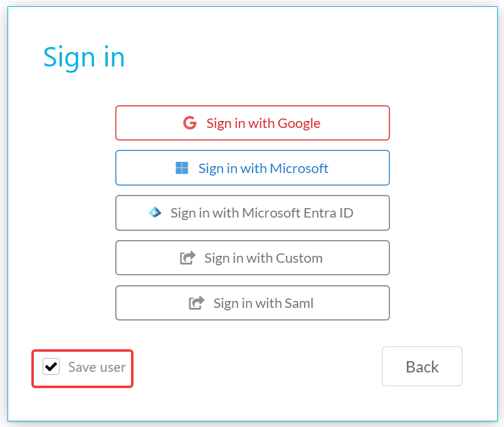Click the "Sign in with Saml" text label
This screenshot has width=504, height=427.
click(263, 303)
